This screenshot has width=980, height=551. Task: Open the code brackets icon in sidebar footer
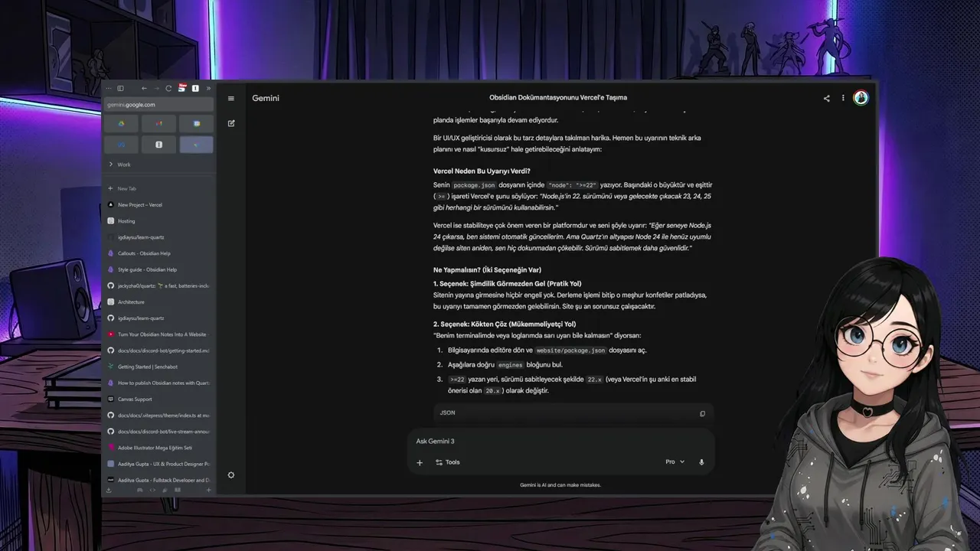click(152, 490)
